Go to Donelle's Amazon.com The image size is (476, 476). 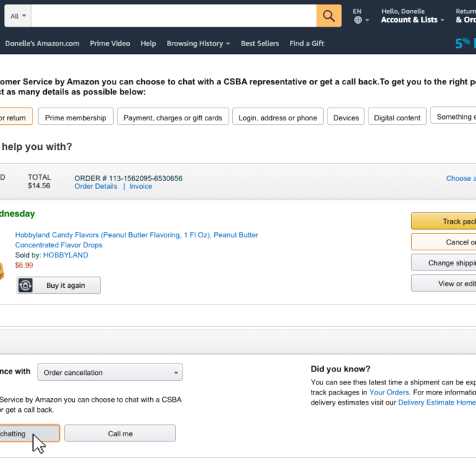[43, 43]
